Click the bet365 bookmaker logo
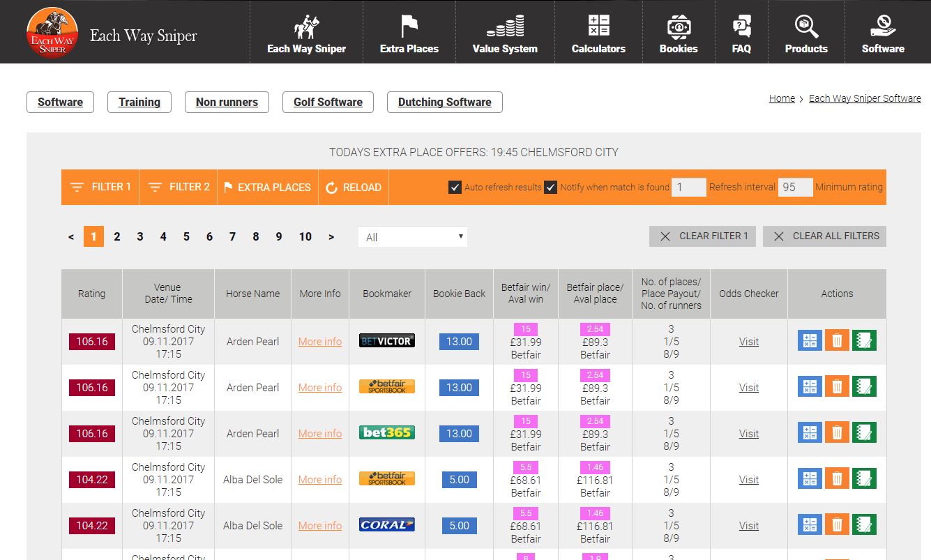Screen dimensions: 931x560 coord(387,432)
